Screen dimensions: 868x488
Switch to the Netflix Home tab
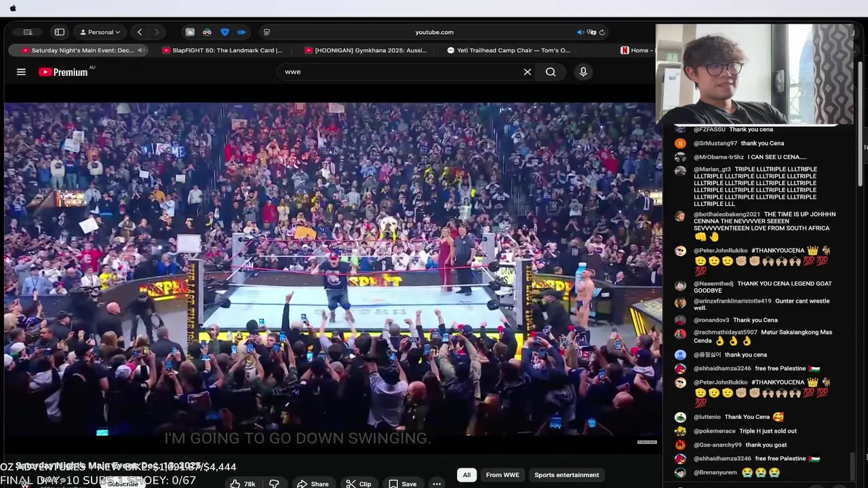tap(635, 50)
